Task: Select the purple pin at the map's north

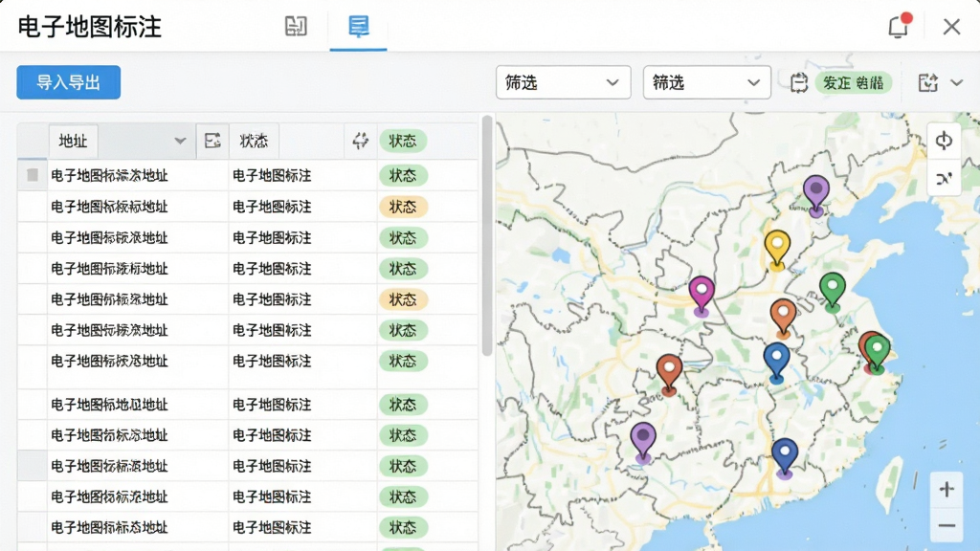Action: click(x=815, y=194)
